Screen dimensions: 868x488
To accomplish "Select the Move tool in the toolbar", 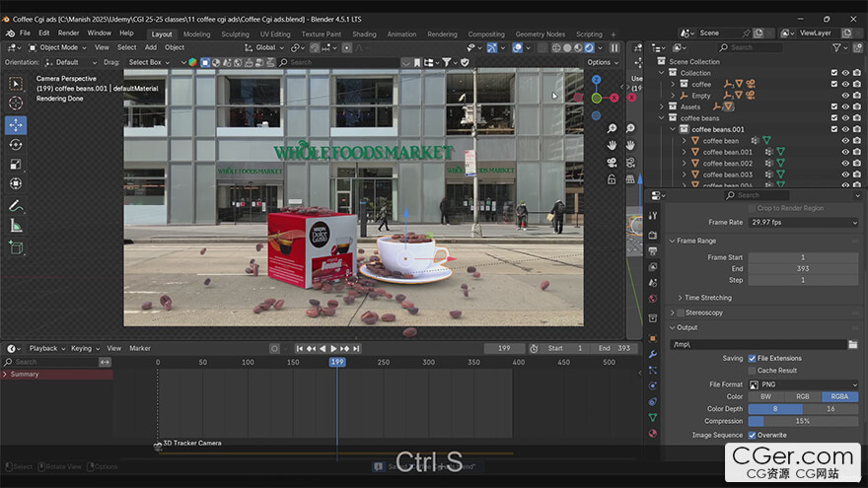I will pos(16,125).
